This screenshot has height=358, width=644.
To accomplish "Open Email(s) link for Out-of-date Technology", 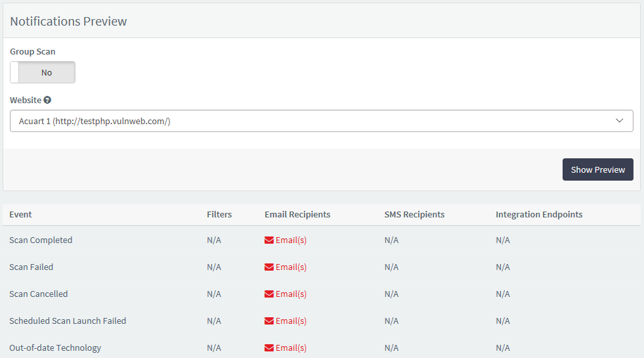I will [291, 347].
